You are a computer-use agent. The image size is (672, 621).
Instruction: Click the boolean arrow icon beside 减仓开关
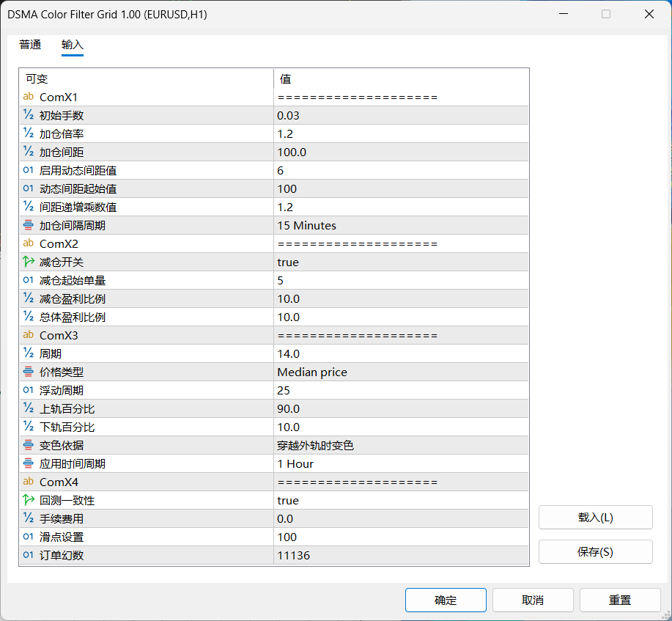29,262
